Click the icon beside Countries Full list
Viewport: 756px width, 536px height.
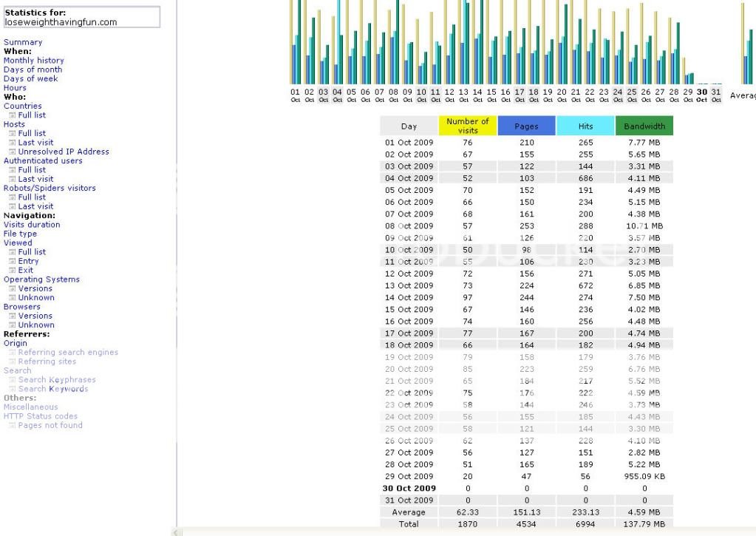[12, 115]
